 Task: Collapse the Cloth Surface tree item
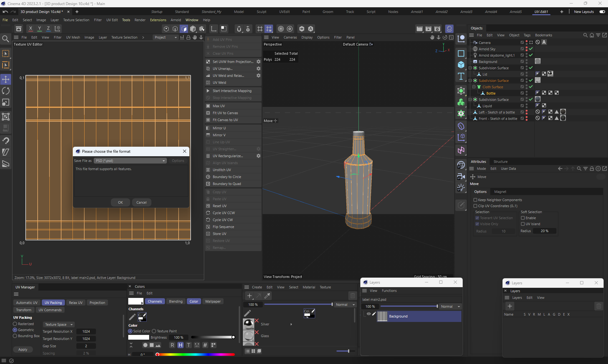474,87
